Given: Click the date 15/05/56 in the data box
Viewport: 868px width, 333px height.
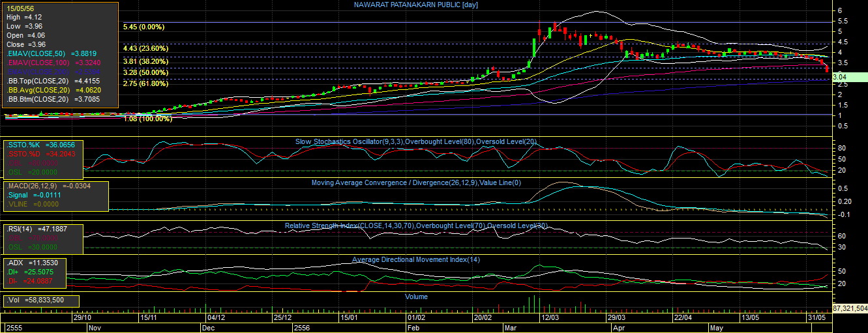Looking at the screenshot, I should (x=20, y=8).
